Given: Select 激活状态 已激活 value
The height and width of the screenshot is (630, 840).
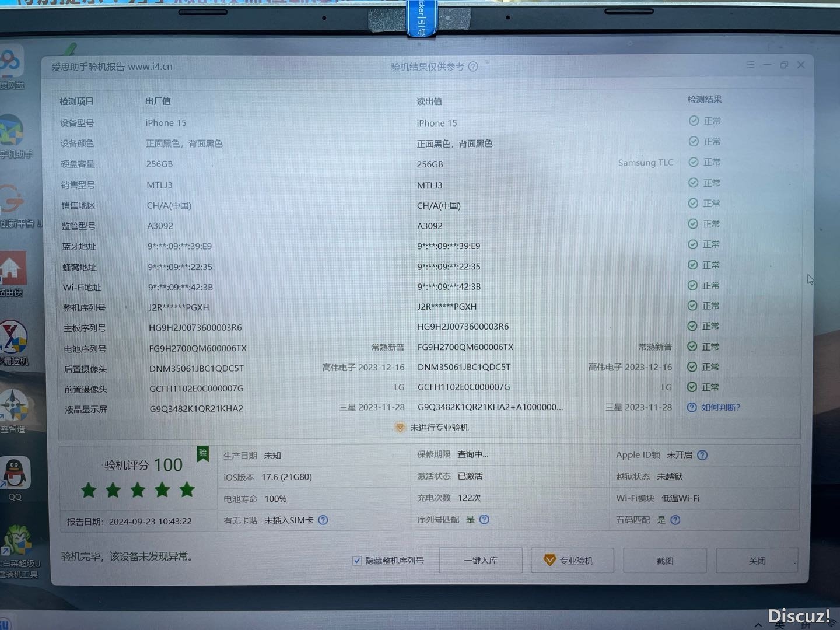Looking at the screenshot, I should pos(470,476).
